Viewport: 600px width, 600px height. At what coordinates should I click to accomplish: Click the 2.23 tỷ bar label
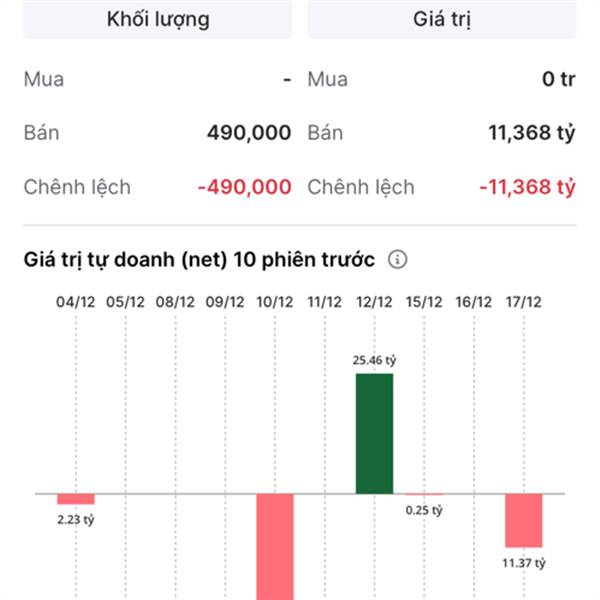point(76,519)
